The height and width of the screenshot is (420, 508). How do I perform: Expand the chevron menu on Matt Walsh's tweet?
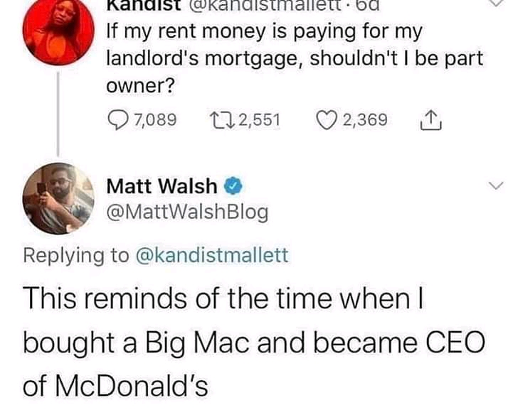tap(496, 185)
